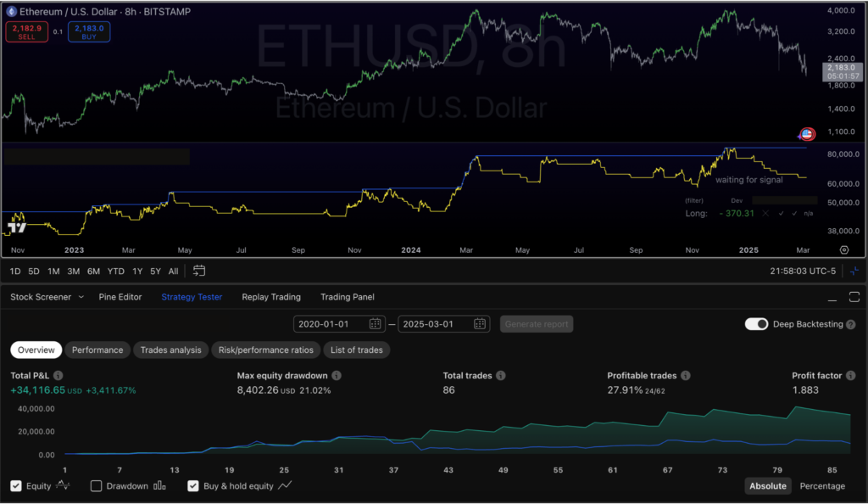The width and height of the screenshot is (868, 504).
Task: Click the TradingView logo on chart
Action: click(16, 227)
